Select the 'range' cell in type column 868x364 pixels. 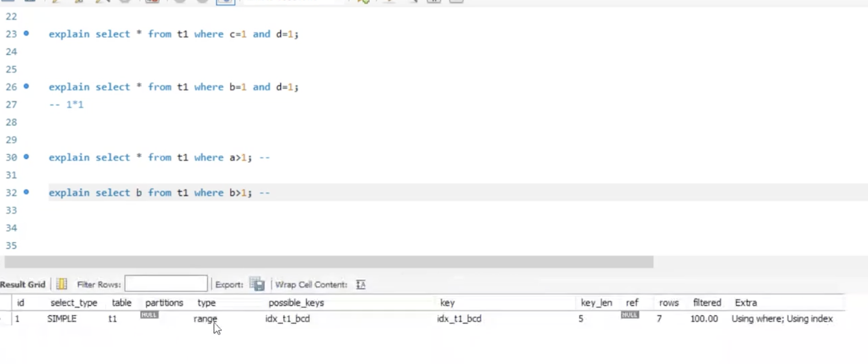tap(205, 319)
